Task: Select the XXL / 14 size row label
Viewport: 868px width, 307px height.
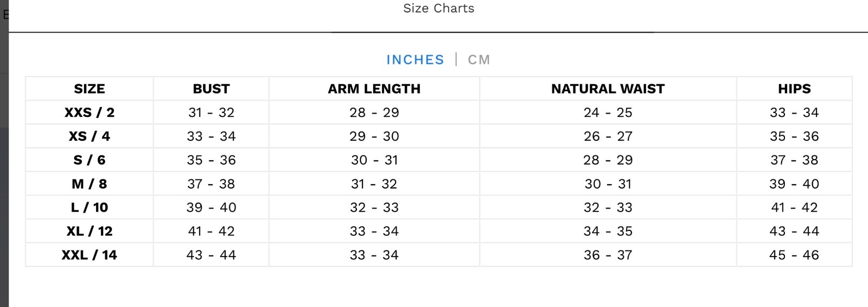Action: point(90,255)
